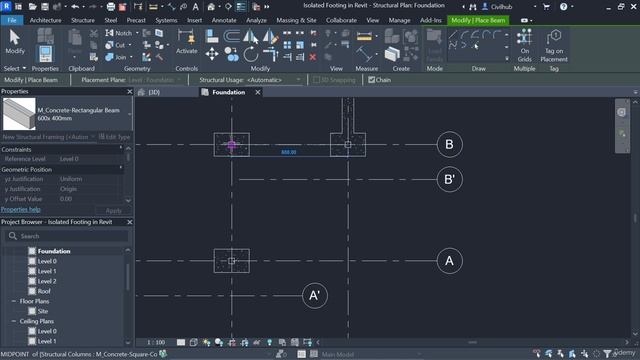Open the Notch dropdown arrow
Viewport: 640px width, 360px height.
click(137, 33)
